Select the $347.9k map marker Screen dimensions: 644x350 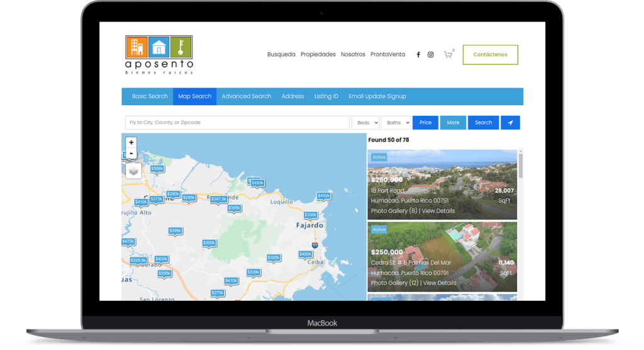[219, 199]
